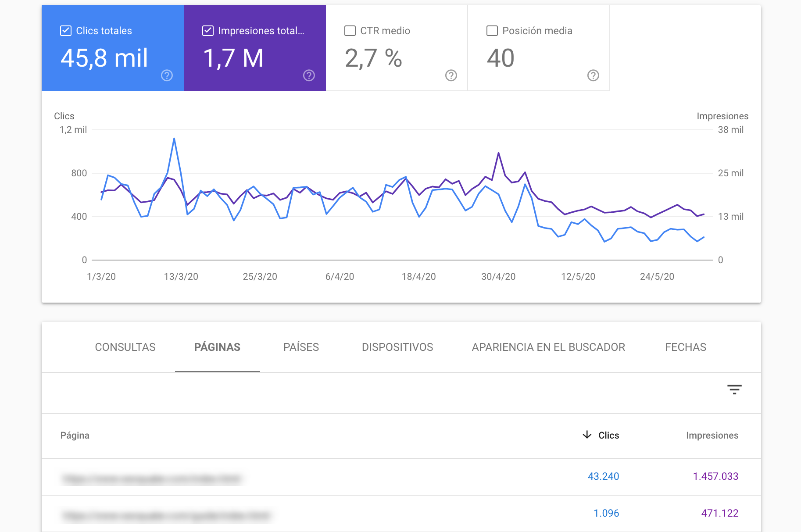Open help icon on CTR medio card
The height and width of the screenshot is (532, 801).
coord(451,75)
